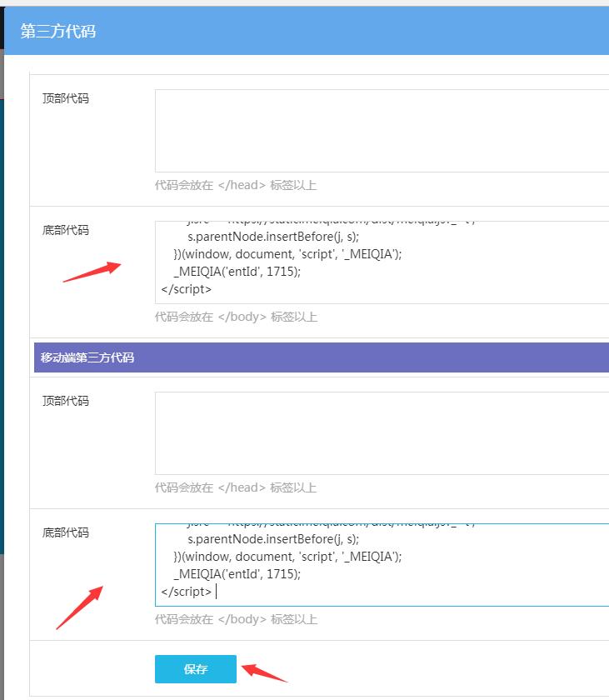Click the 移动端第三方代码 section header
The width and height of the screenshot is (609, 700).
(322, 357)
